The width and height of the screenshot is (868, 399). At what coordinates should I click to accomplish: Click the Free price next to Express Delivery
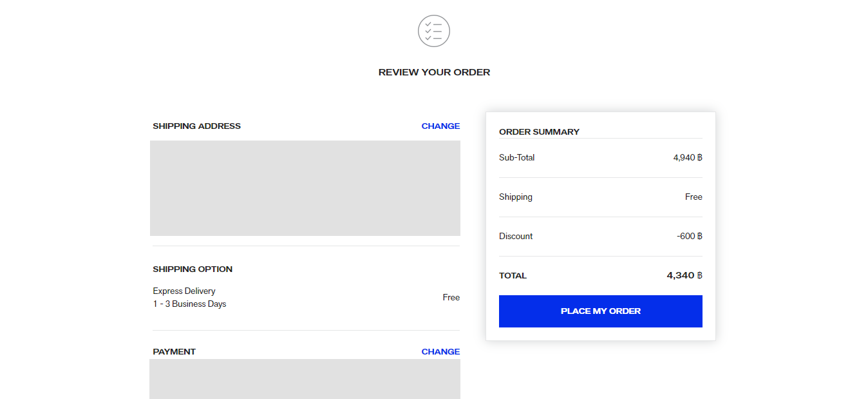click(451, 298)
